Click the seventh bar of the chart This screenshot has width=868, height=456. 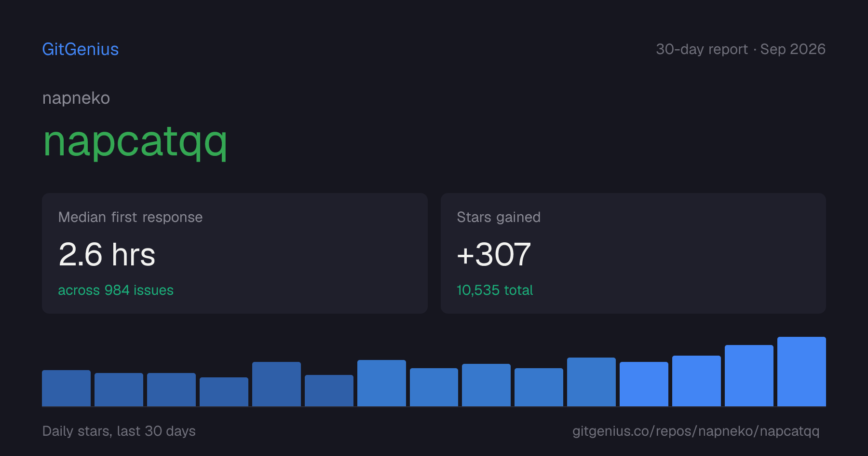point(381,383)
